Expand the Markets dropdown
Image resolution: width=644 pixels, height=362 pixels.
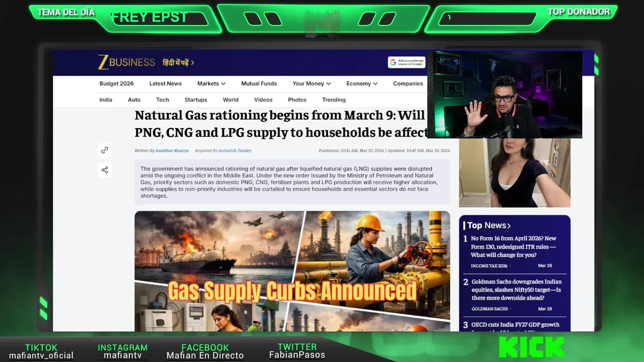pyautogui.click(x=211, y=83)
